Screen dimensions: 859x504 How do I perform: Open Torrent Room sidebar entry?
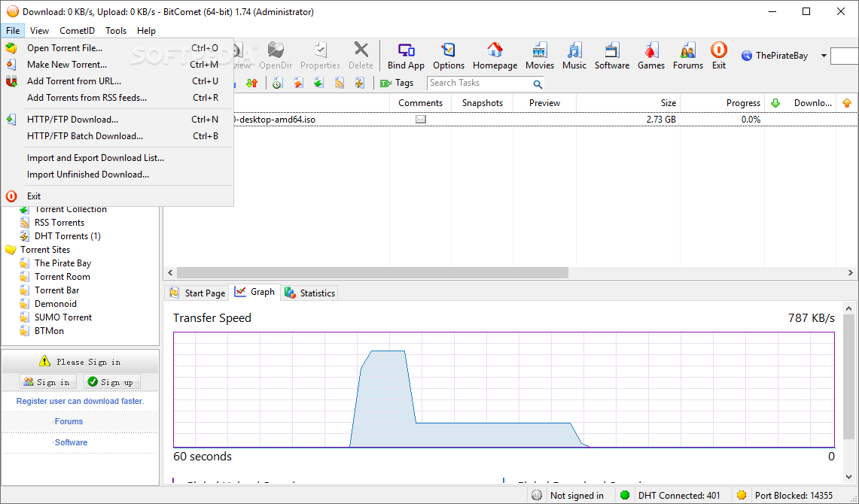(x=62, y=277)
